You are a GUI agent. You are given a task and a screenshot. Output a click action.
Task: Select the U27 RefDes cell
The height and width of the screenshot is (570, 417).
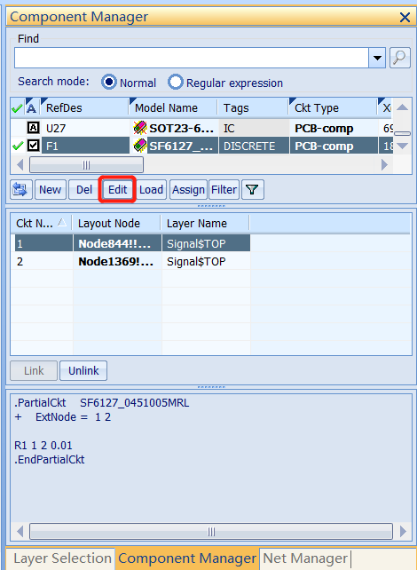click(85, 128)
